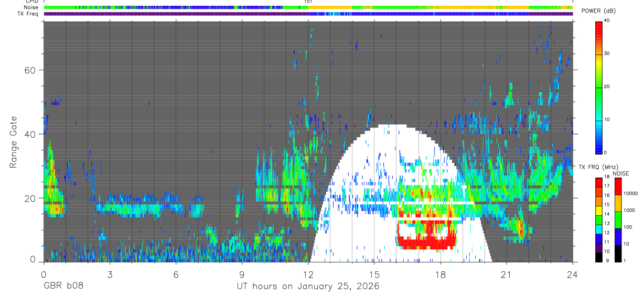Click the "6" tick on UT hours axis
The width and height of the screenshot is (644, 297).
pyautogui.click(x=176, y=274)
